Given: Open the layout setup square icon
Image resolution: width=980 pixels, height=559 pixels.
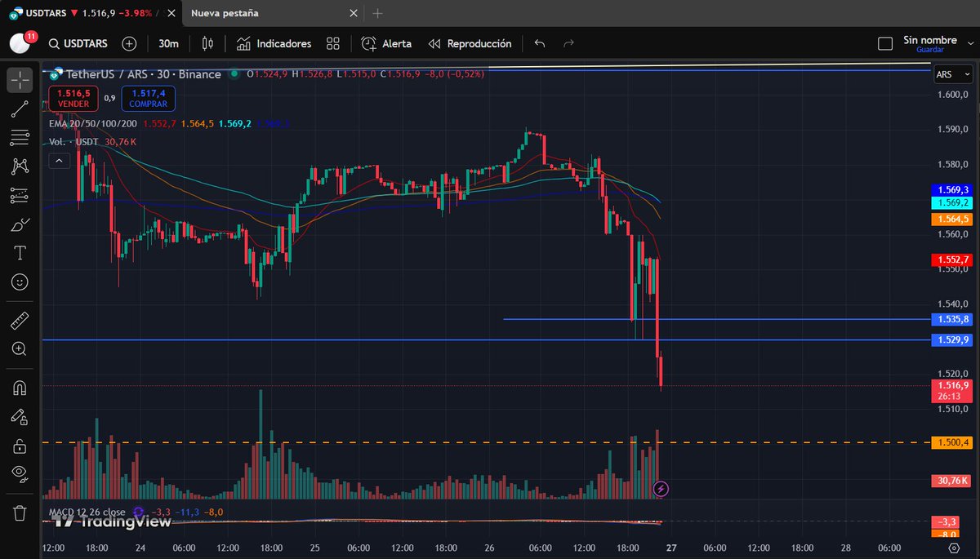Looking at the screenshot, I should [x=884, y=43].
